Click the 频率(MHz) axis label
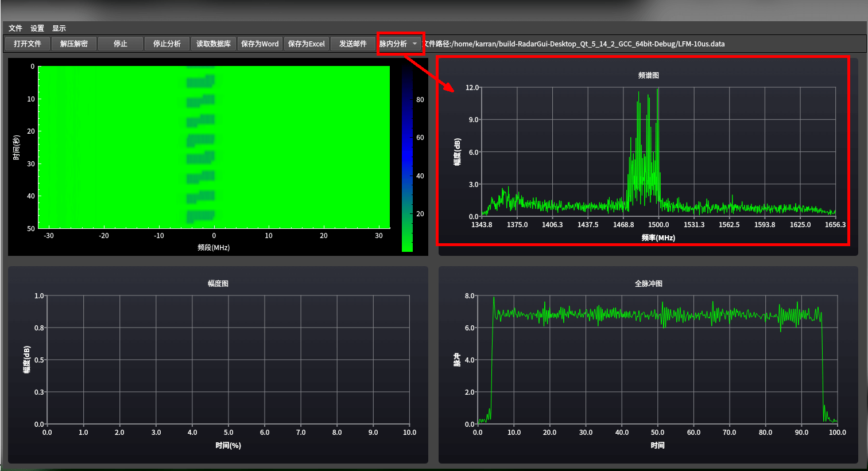 point(658,238)
